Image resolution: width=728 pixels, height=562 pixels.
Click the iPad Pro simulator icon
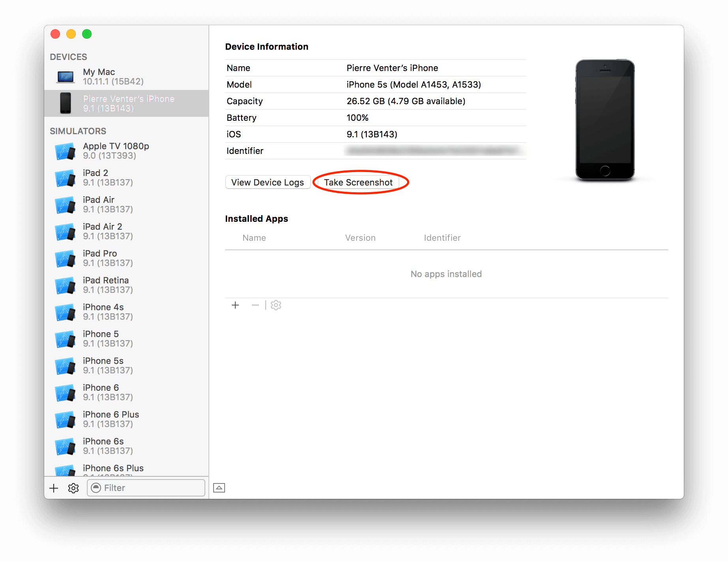pyautogui.click(x=66, y=258)
